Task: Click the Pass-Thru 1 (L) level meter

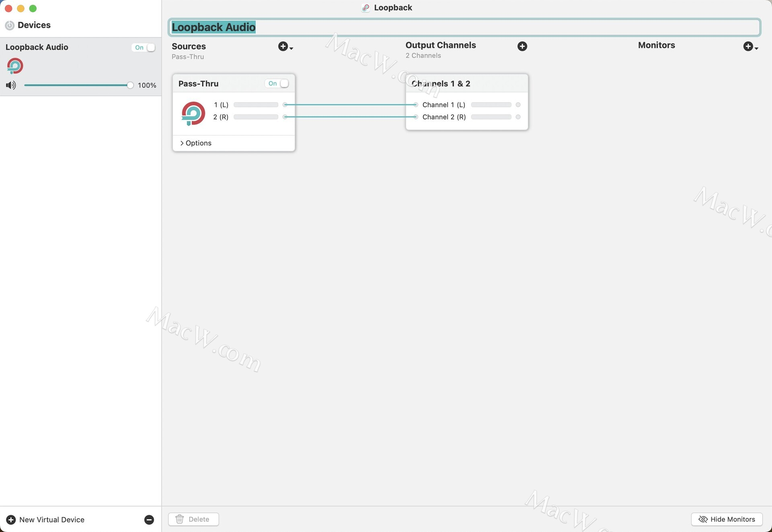Action: pos(256,105)
